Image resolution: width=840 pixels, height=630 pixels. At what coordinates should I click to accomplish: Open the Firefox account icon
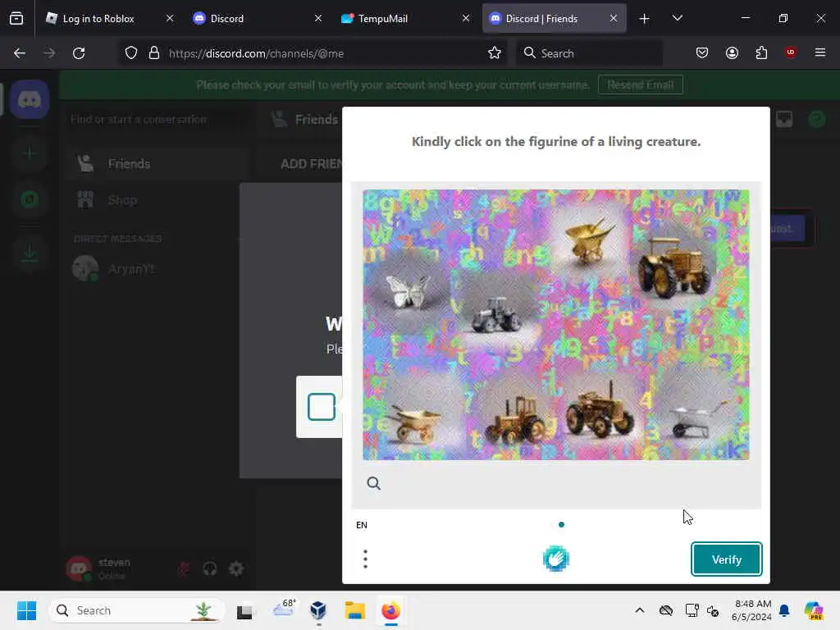[x=732, y=53]
